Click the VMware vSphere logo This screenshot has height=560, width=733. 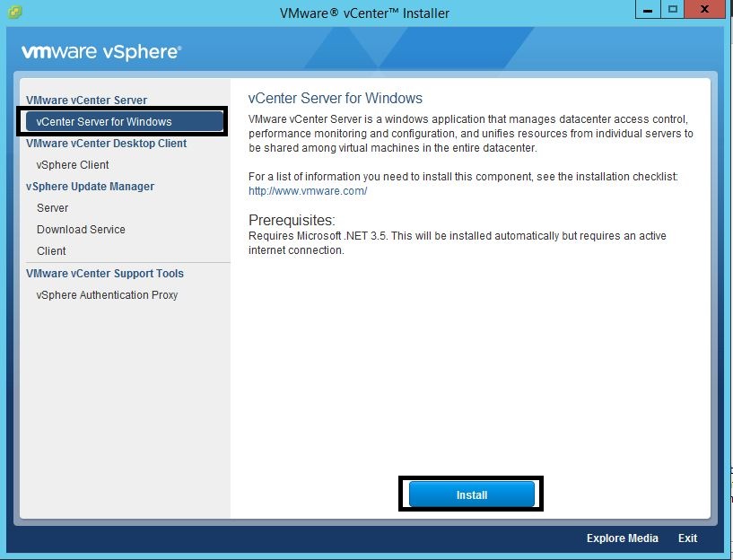[101, 52]
